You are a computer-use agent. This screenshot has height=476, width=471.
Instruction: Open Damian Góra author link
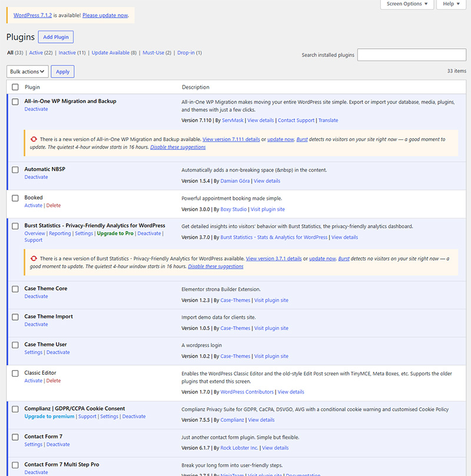pos(235,181)
